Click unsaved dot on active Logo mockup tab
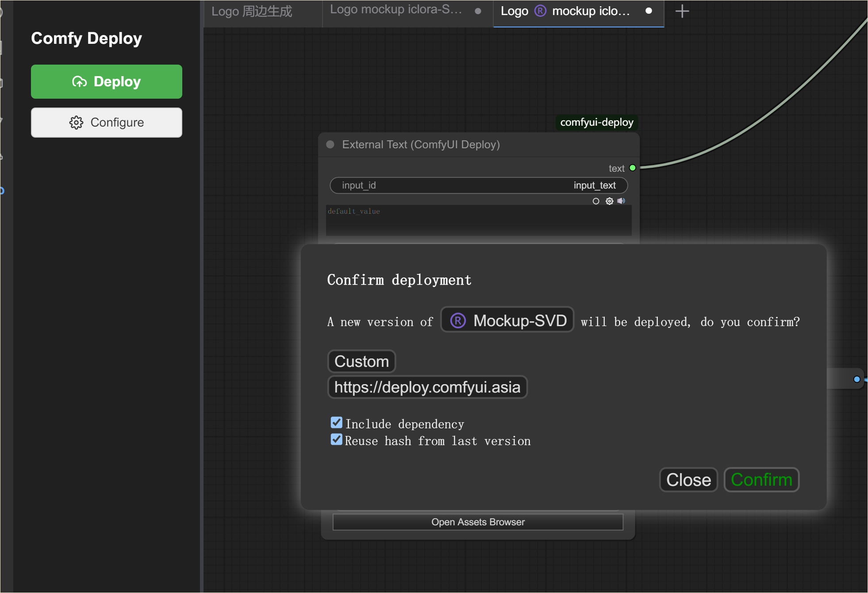868x593 pixels. [x=649, y=11]
